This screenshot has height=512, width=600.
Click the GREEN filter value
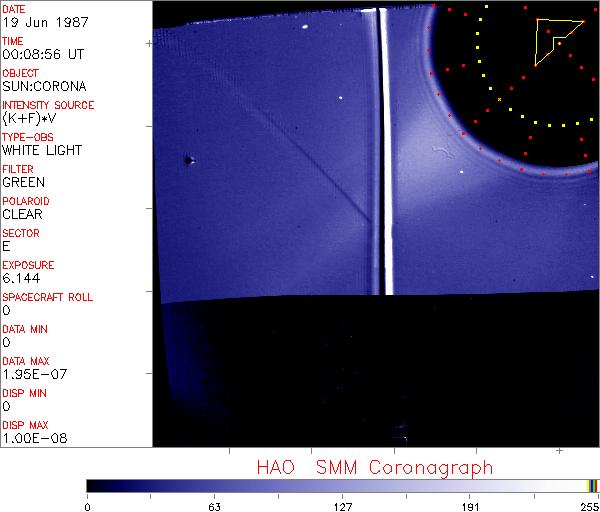tap(24, 183)
